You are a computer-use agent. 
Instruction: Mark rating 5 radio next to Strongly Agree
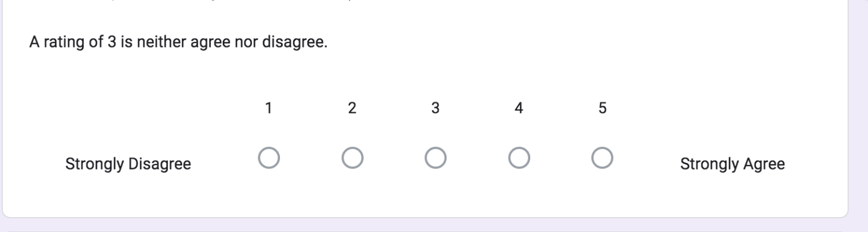coord(602,158)
